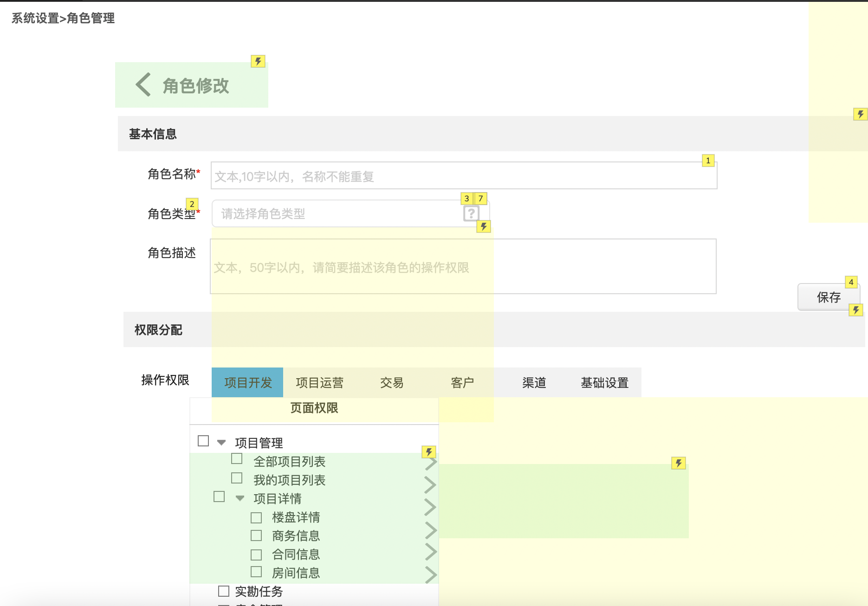Check the 项目管理 checkbox
This screenshot has height=606, width=868.
(x=203, y=441)
